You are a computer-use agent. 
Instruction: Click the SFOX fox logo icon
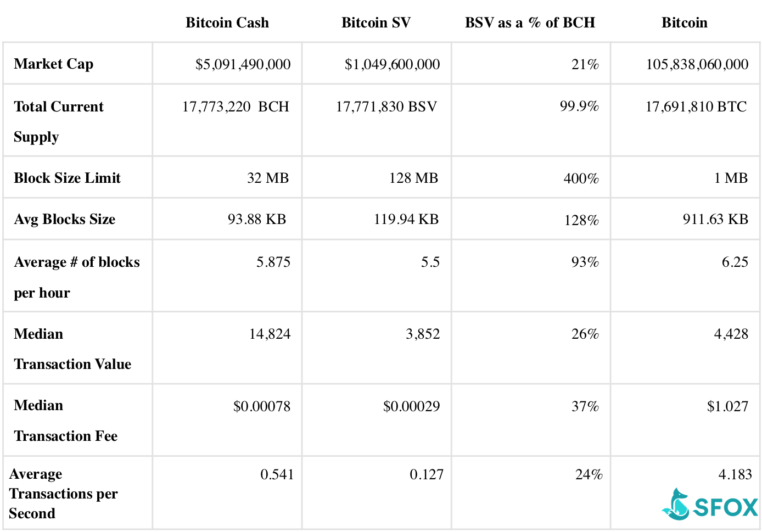pyautogui.click(x=677, y=505)
